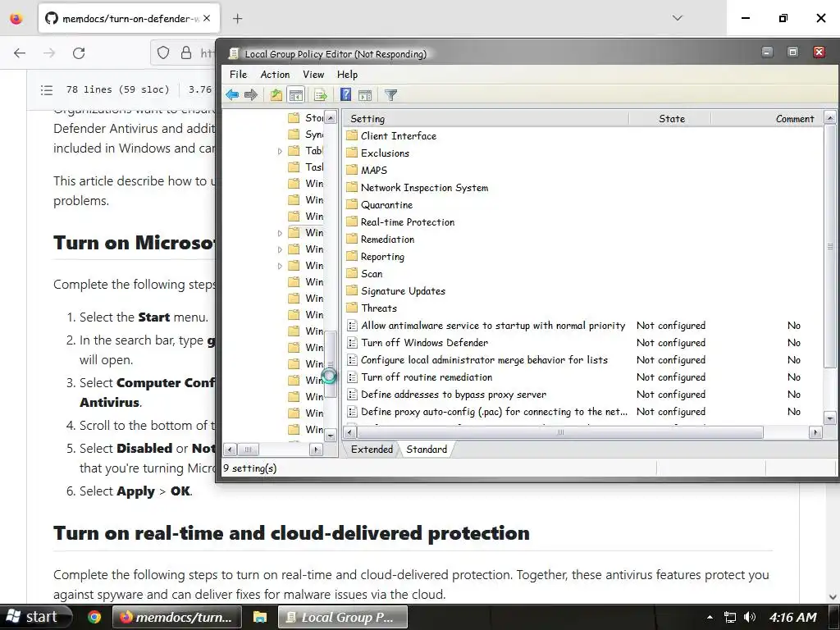Viewport: 840px width, 630px height.
Task: Click Firefox reload page icon
Action: point(79,53)
